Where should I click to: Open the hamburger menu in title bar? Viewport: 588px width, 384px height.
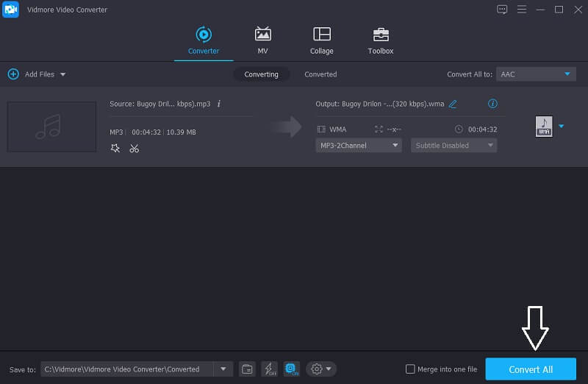[522, 10]
